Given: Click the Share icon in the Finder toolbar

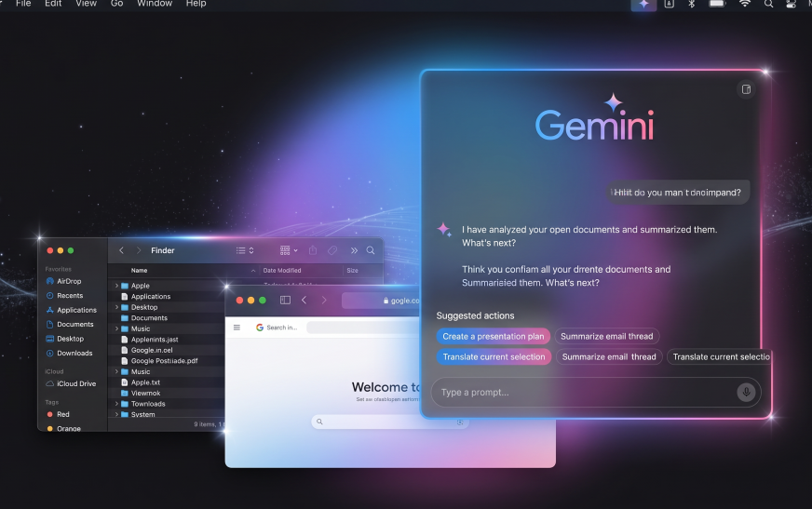Looking at the screenshot, I should pyautogui.click(x=313, y=250).
